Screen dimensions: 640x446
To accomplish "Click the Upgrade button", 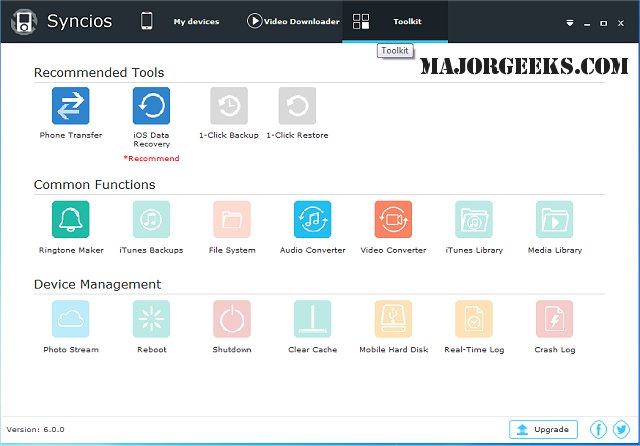I will coord(543,429).
